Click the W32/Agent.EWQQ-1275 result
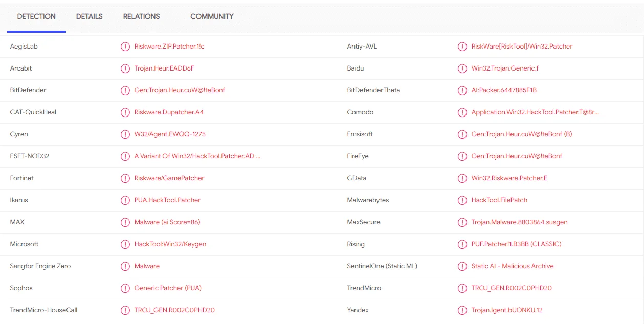644x324 pixels. coord(170,134)
